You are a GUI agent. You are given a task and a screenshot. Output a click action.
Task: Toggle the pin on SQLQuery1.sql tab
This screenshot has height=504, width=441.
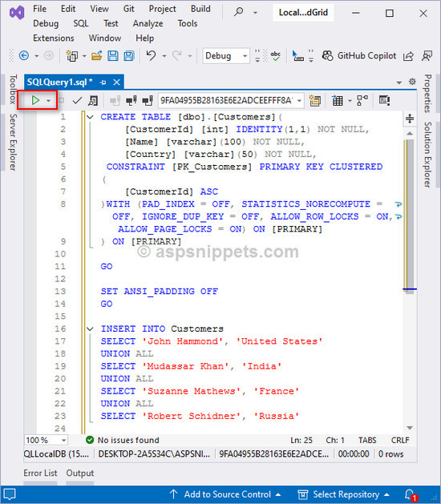click(x=103, y=83)
